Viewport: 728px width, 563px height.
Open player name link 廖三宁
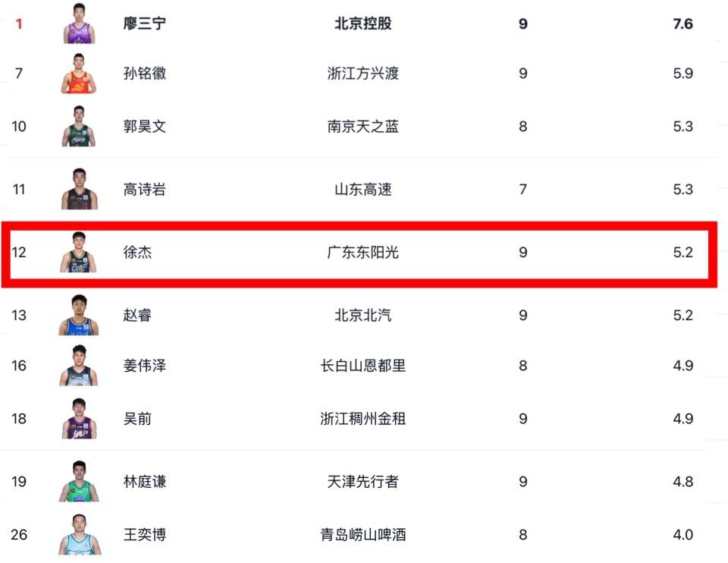pos(145,24)
